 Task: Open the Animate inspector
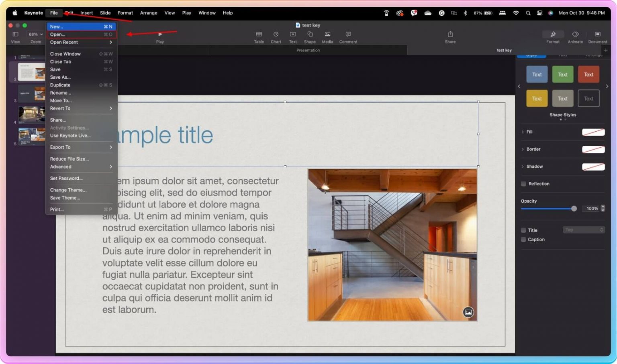coord(575,36)
